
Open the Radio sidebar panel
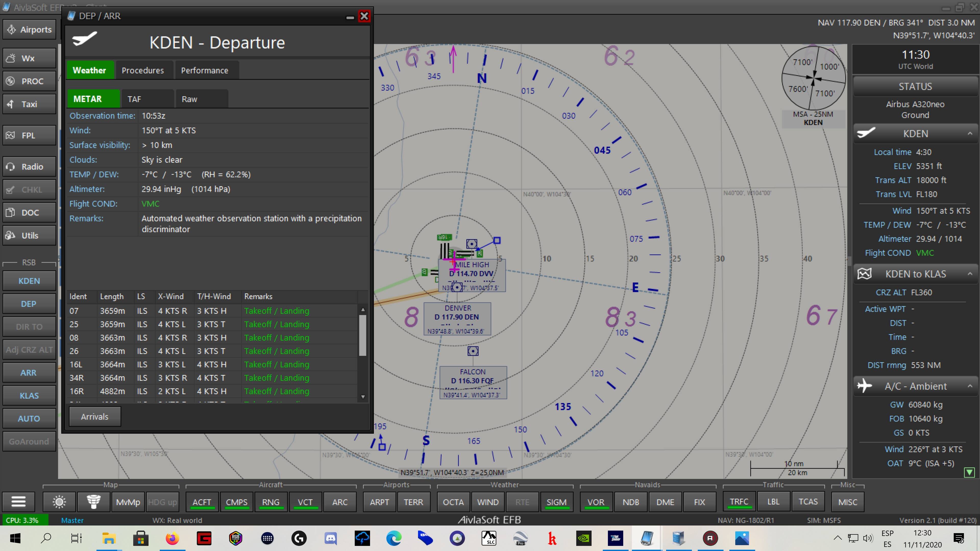tap(29, 167)
